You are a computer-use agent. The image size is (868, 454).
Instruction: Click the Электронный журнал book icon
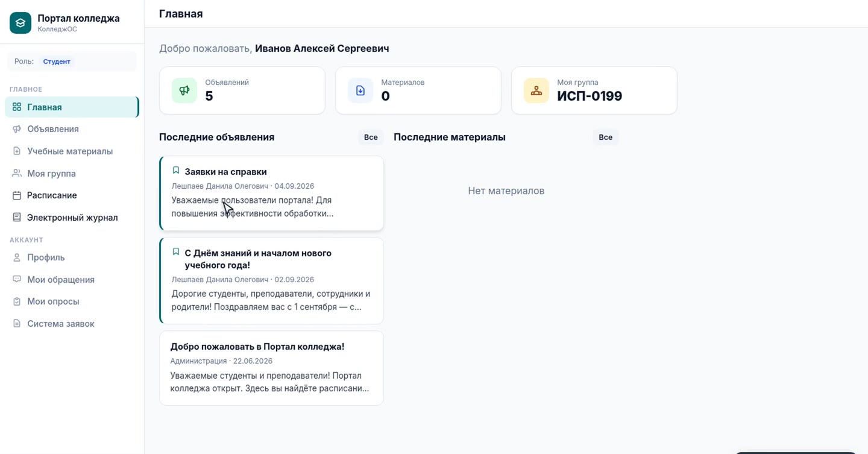click(x=17, y=218)
